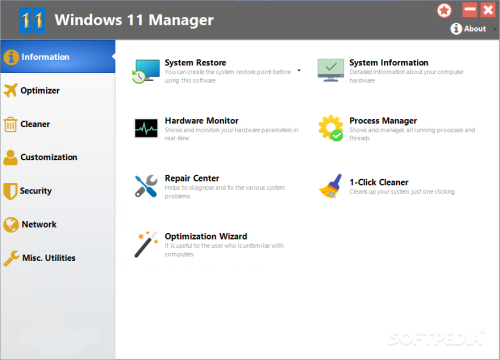The image size is (500, 360).
Task: Click the Customization user icon
Action: pyautogui.click(x=10, y=157)
